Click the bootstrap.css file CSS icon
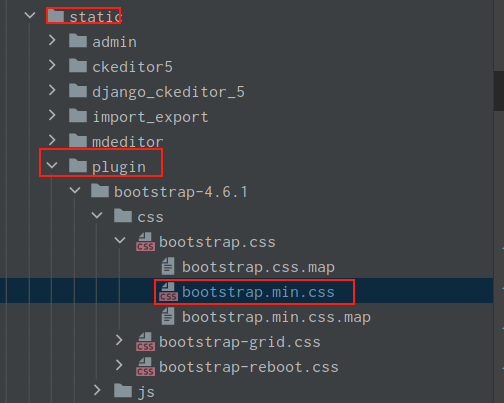This screenshot has height=403, width=504. click(145, 242)
